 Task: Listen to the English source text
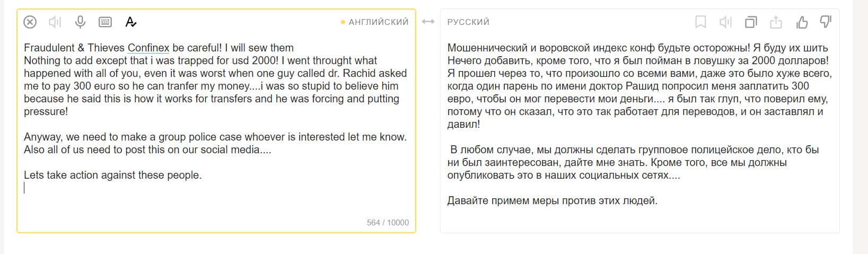[55, 22]
